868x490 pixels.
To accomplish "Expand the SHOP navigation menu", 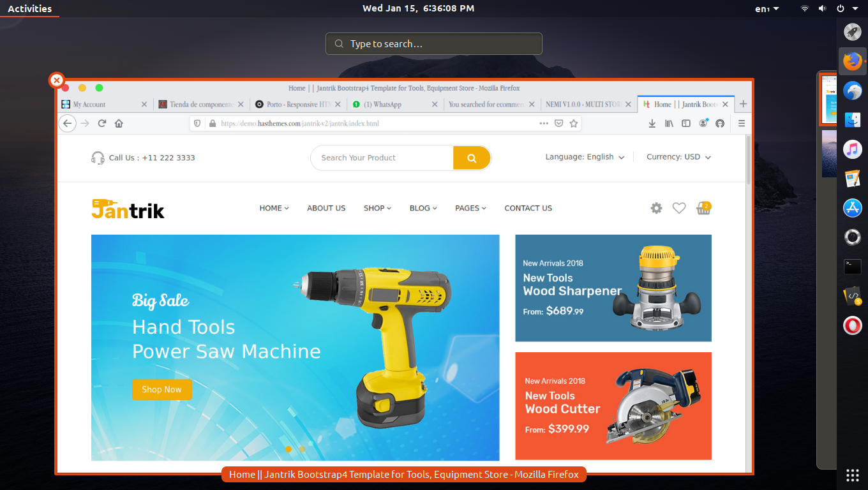I will click(377, 208).
